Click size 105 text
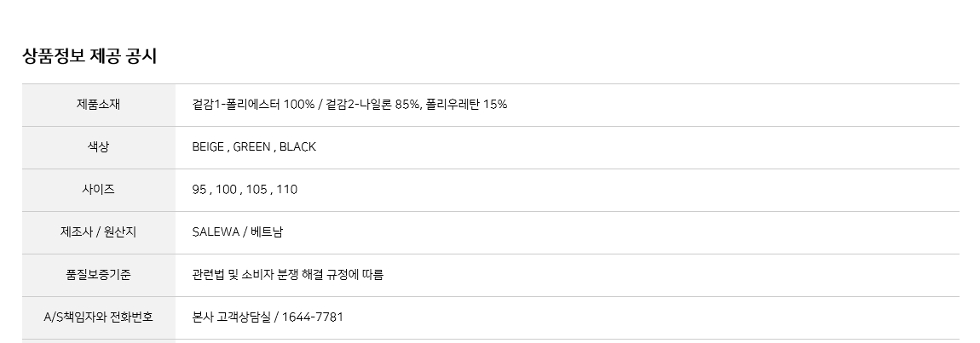 click(x=257, y=190)
